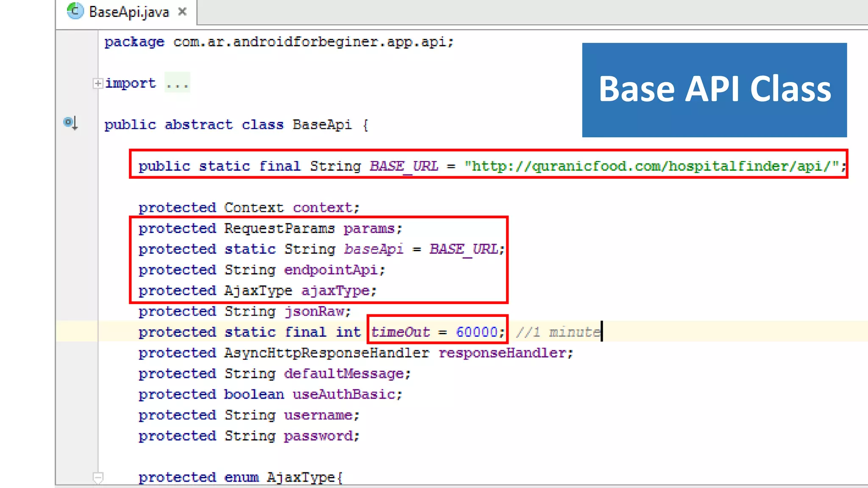868x488 pixels.
Task: Click the class file icon on BaseApi.java tab
Action: (75, 11)
